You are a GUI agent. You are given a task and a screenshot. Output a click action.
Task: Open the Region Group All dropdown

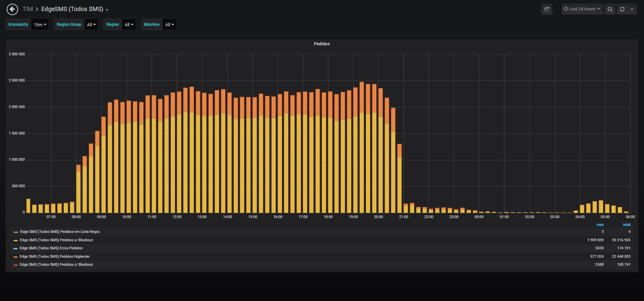coord(91,24)
